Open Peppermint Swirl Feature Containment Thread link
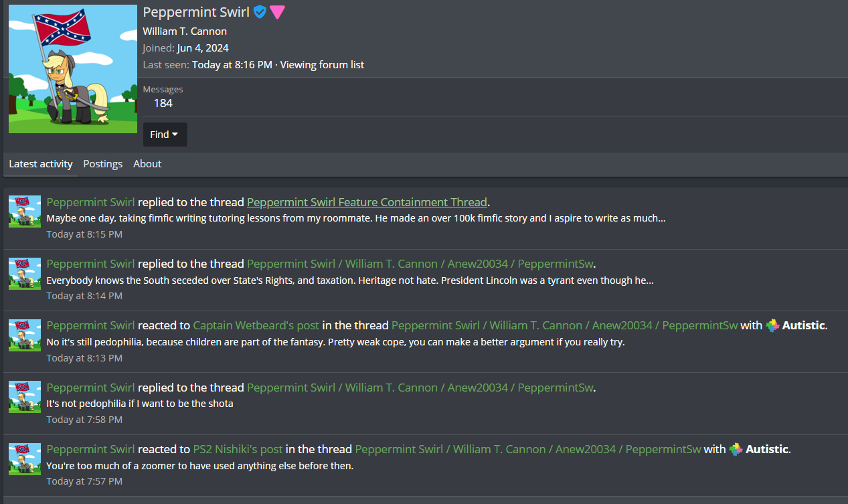The image size is (848, 504). (x=367, y=202)
